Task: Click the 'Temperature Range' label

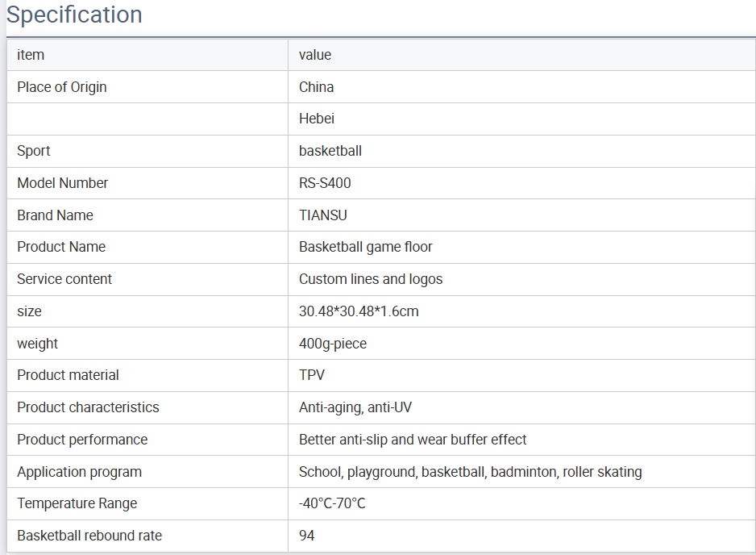Action: coord(77,504)
